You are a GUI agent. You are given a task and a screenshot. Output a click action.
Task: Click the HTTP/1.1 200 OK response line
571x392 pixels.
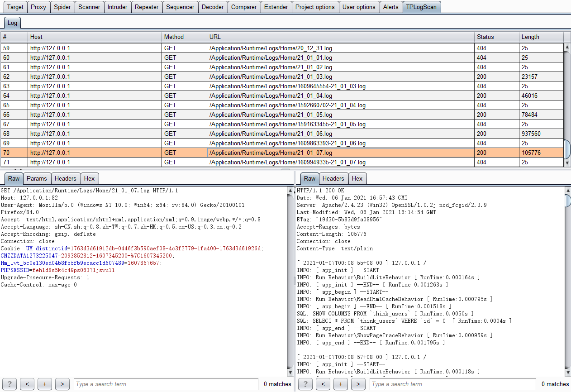(320, 191)
